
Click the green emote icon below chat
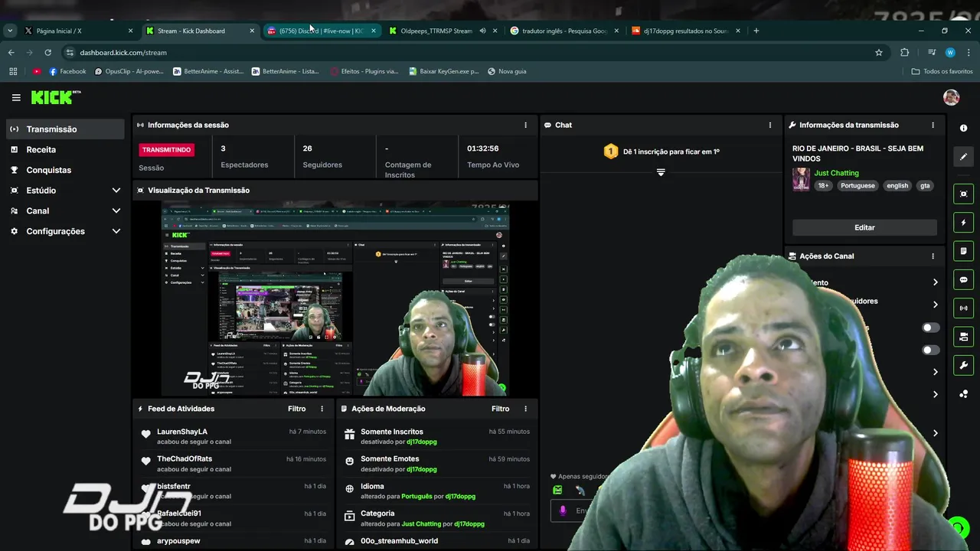(557, 490)
